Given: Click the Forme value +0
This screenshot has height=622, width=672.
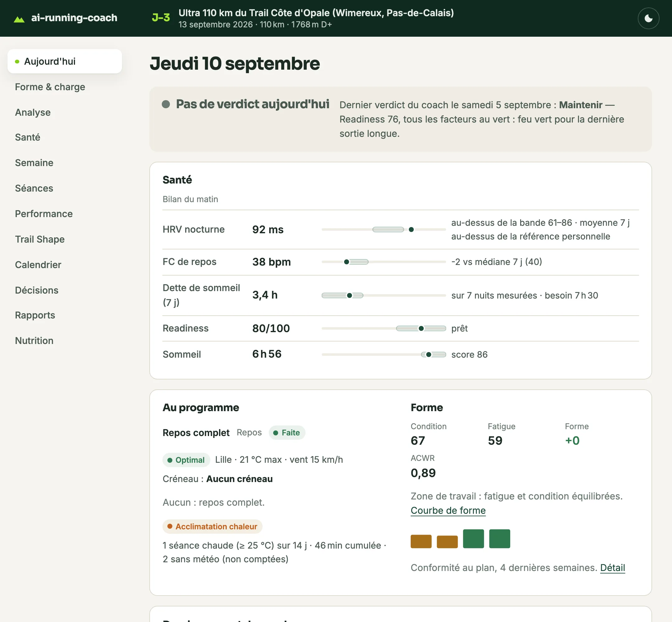Looking at the screenshot, I should click(572, 441).
